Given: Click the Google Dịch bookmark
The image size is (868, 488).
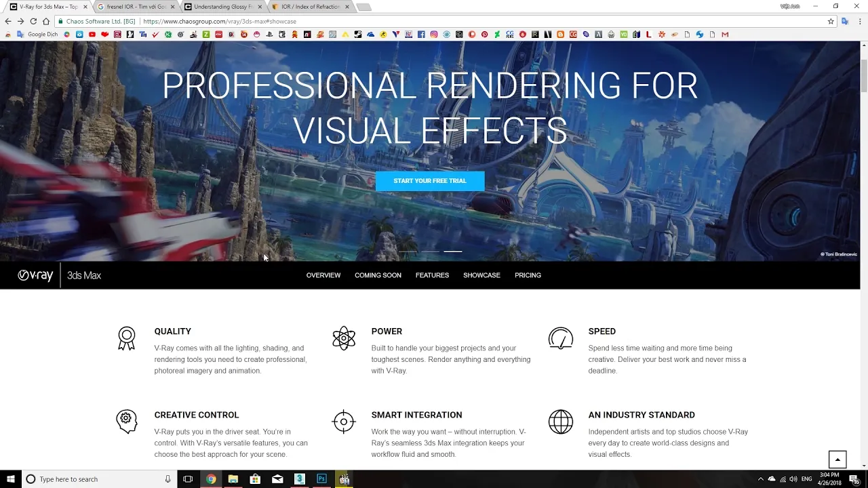Looking at the screenshot, I should [38, 34].
